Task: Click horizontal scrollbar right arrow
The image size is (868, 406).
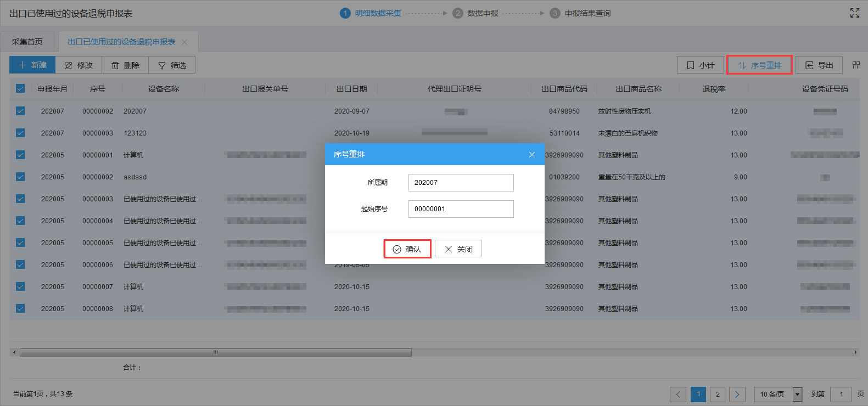Action: (855, 352)
